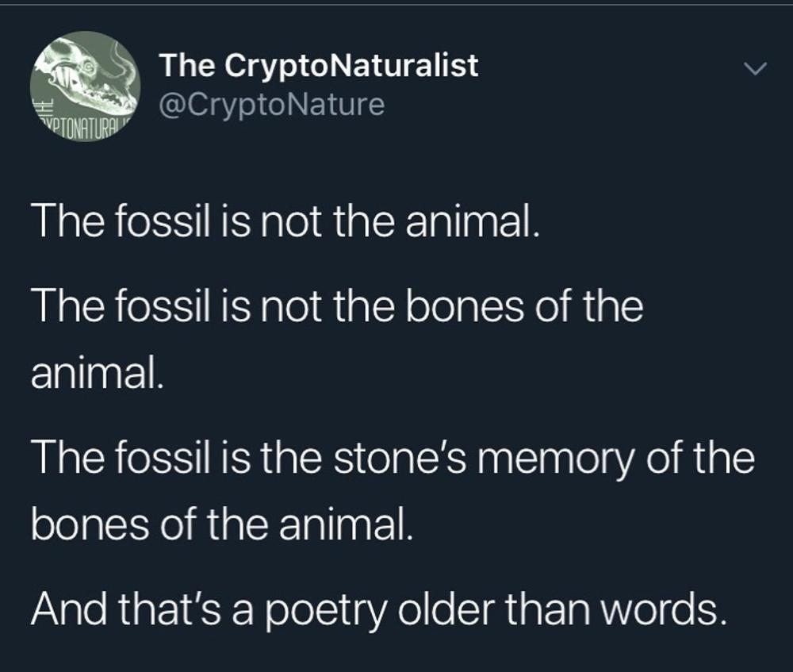Open The CryptoNaturalist profile avatar
Screen dimensions: 793x672
pos(85,86)
